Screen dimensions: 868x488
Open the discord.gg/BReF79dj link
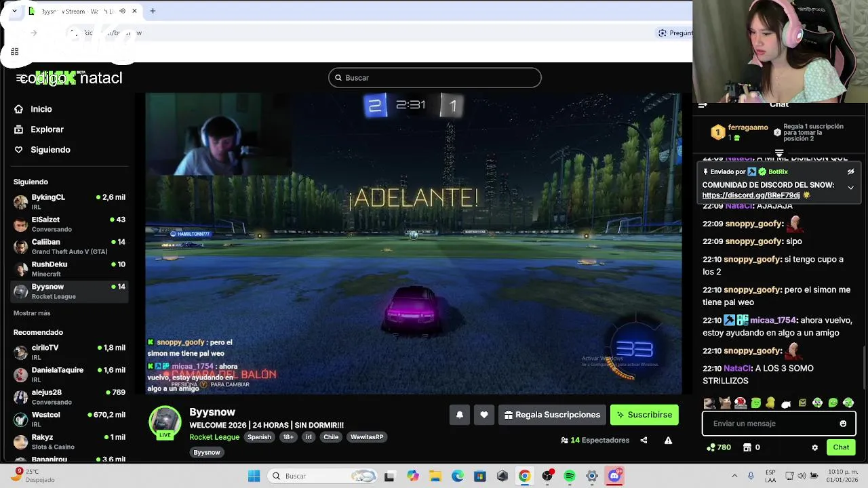coord(751,195)
